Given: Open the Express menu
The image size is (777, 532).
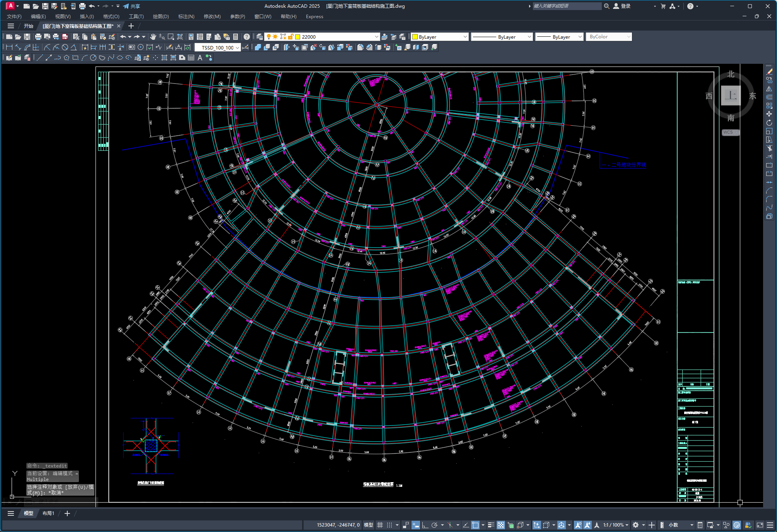Looking at the screenshot, I should pos(314,17).
